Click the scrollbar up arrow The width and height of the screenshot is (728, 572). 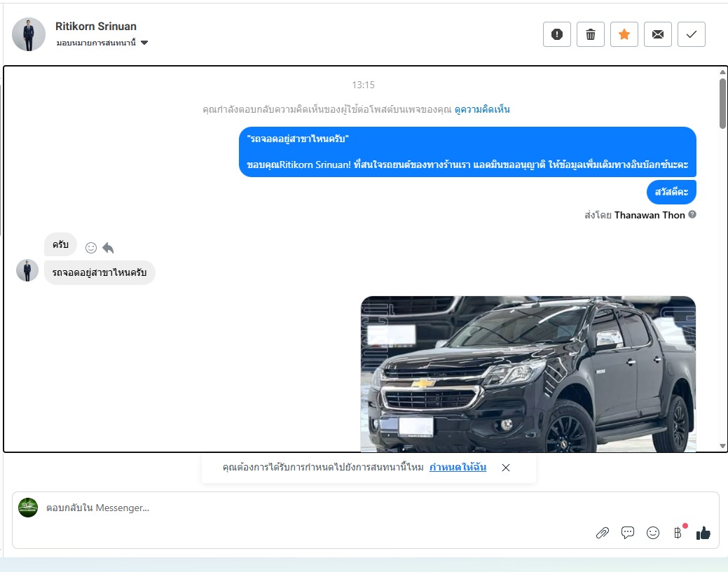coord(722,72)
